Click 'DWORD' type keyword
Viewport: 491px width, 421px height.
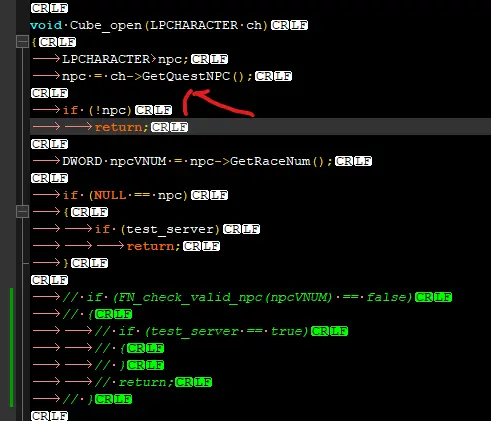(82, 161)
